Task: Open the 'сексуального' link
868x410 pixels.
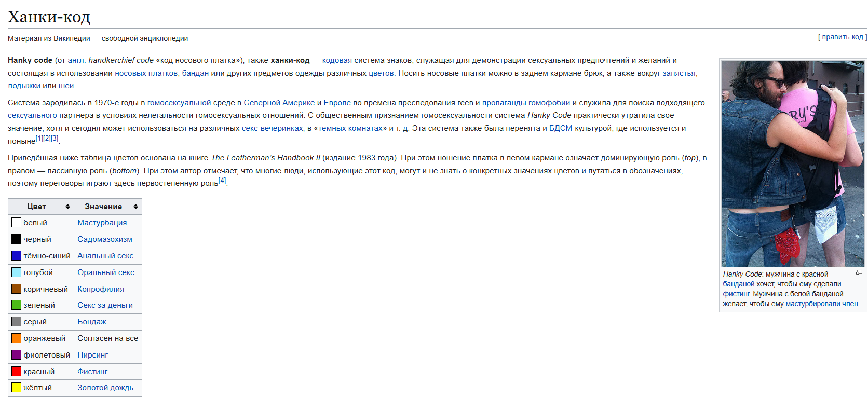Action: pyautogui.click(x=32, y=115)
